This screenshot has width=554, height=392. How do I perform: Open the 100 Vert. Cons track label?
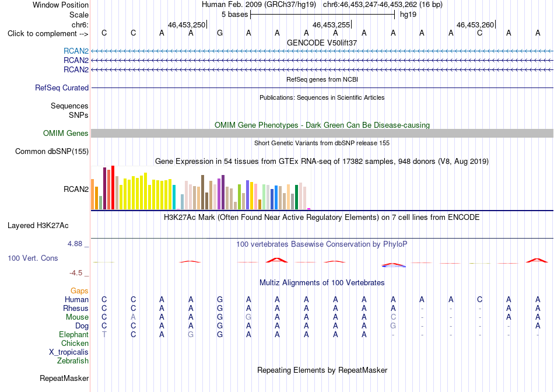point(33,258)
